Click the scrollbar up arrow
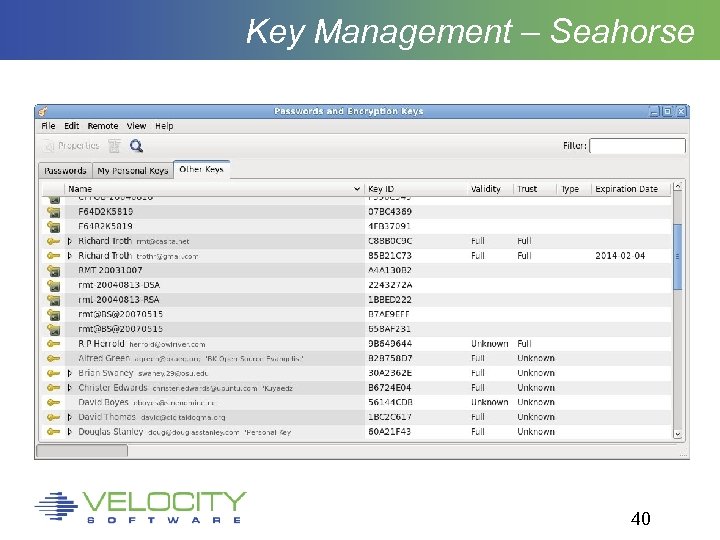Viewport: 720px width, 540px height. pyautogui.click(x=678, y=186)
